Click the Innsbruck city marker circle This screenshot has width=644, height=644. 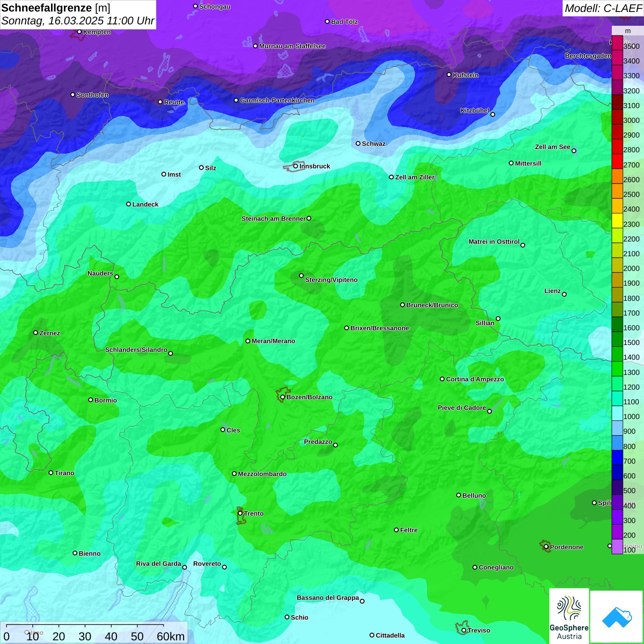click(x=296, y=166)
